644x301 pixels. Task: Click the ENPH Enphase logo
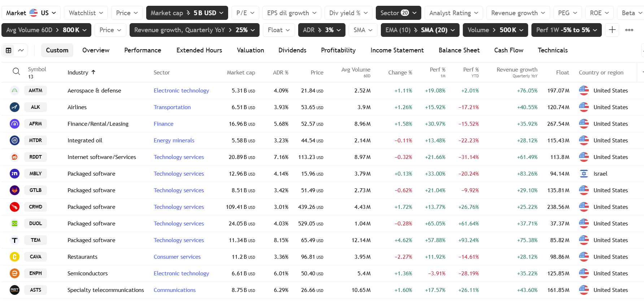[x=14, y=274]
